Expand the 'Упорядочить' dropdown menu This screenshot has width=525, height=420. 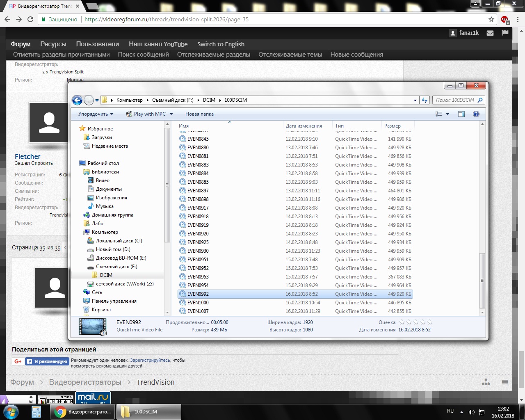tap(96, 114)
